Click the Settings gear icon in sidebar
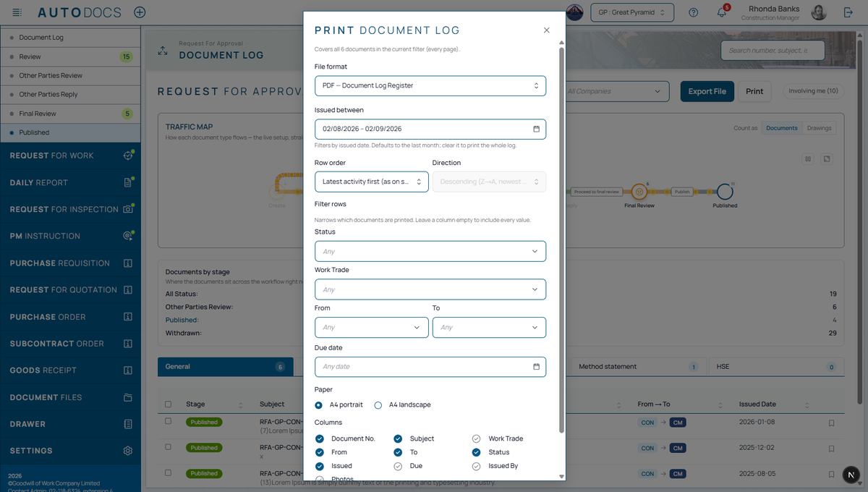The height and width of the screenshot is (492, 868). tap(128, 451)
